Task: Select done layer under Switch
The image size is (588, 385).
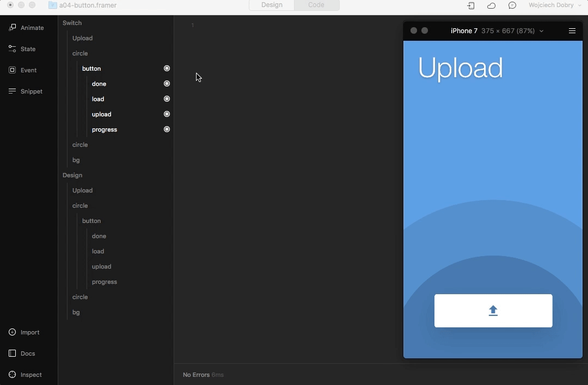Action: [99, 84]
